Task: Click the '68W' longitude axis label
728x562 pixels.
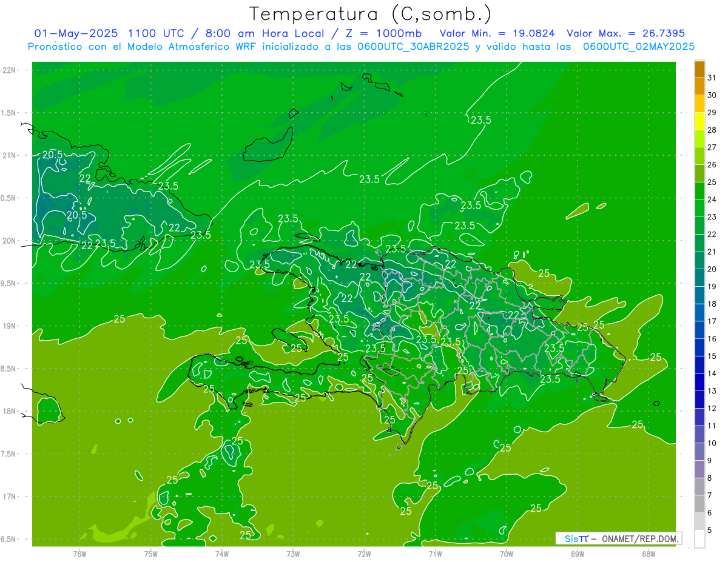Action: (x=649, y=554)
